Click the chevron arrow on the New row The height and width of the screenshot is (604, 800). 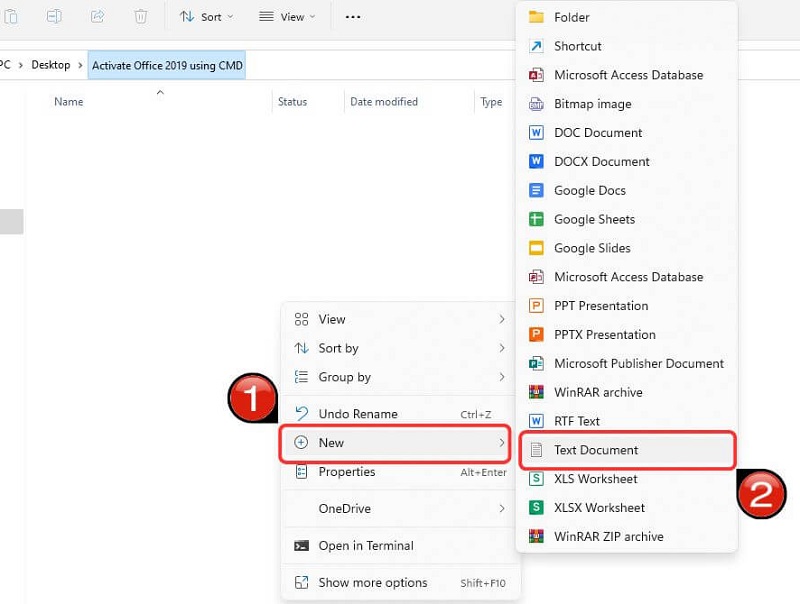pyautogui.click(x=502, y=442)
